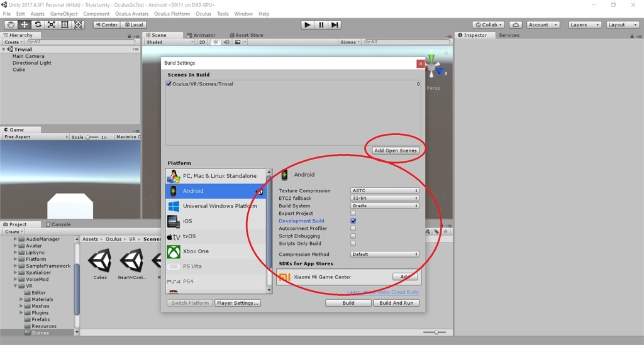This screenshot has height=345, width=644.
Task: Open Free Aspect dropdown
Action: [x=36, y=137]
